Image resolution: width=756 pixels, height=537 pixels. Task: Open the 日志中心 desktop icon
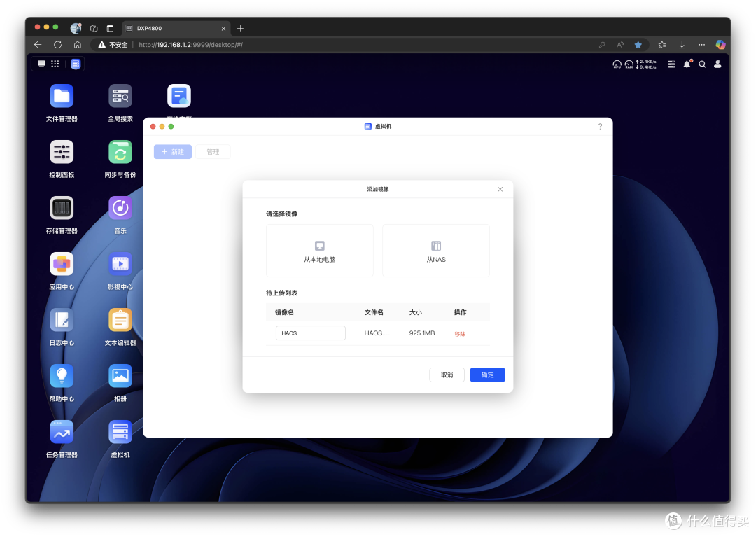[62, 320]
